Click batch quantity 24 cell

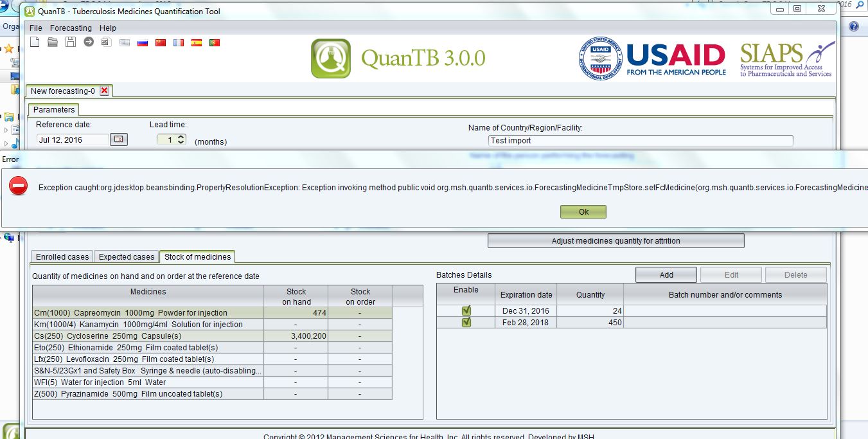tap(590, 310)
